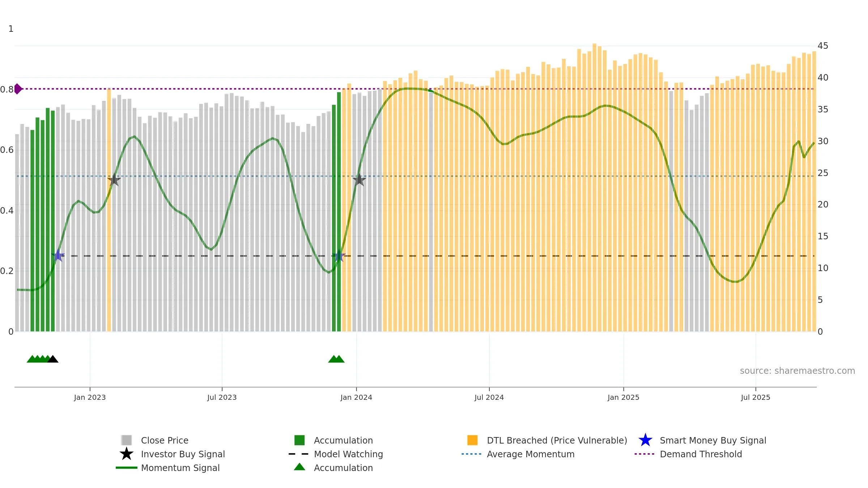The width and height of the screenshot is (868, 488).
Task: Click the Jan 2025 axis label
Action: [x=623, y=397]
